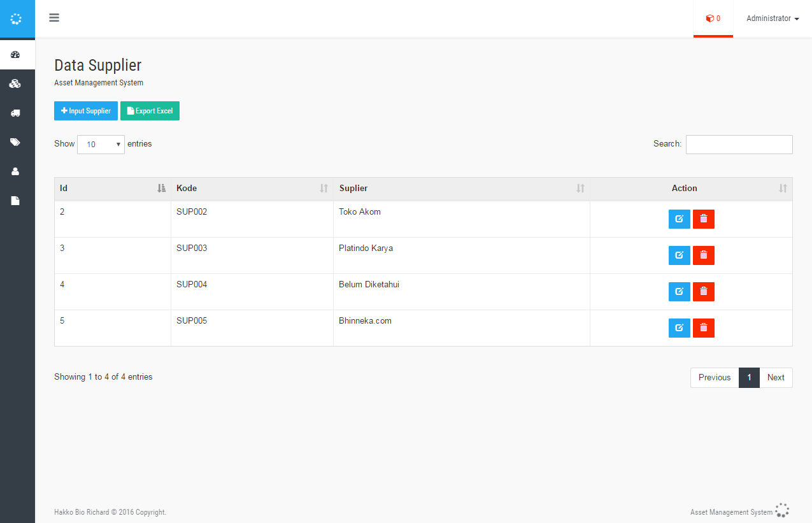Image resolution: width=812 pixels, height=523 pixels.
Task: Sort table by Suplier column
Action: point(462,189)
